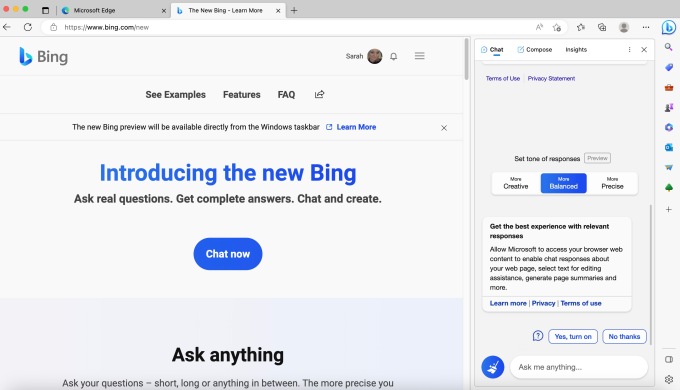Click Learn more link in permission card

click(x=508, y=303)
